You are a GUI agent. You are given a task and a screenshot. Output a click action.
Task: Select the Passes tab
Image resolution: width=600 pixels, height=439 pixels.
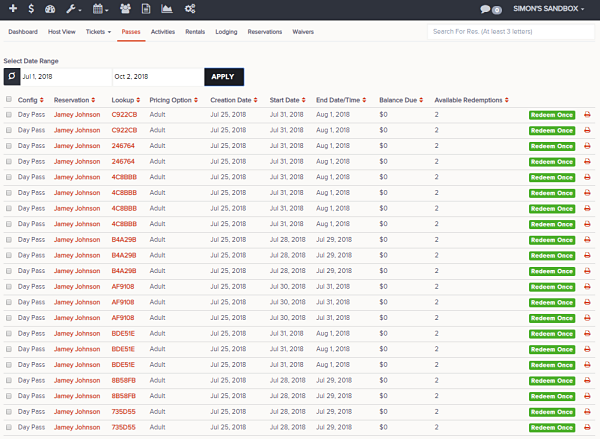pos(131,32)
